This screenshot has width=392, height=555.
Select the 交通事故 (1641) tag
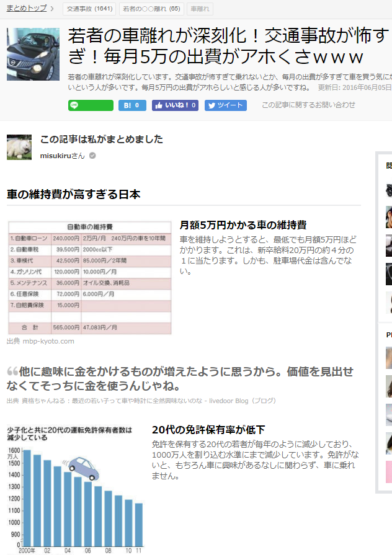pos(89,9)
